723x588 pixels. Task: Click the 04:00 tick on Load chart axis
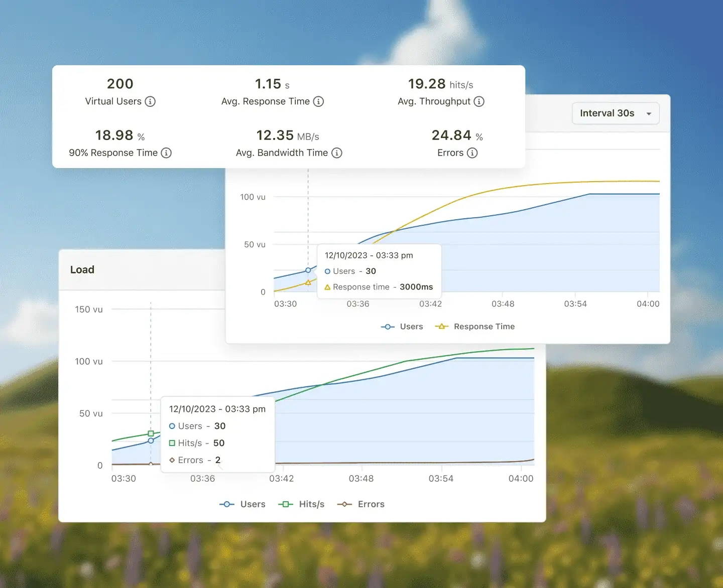[521, 479]
